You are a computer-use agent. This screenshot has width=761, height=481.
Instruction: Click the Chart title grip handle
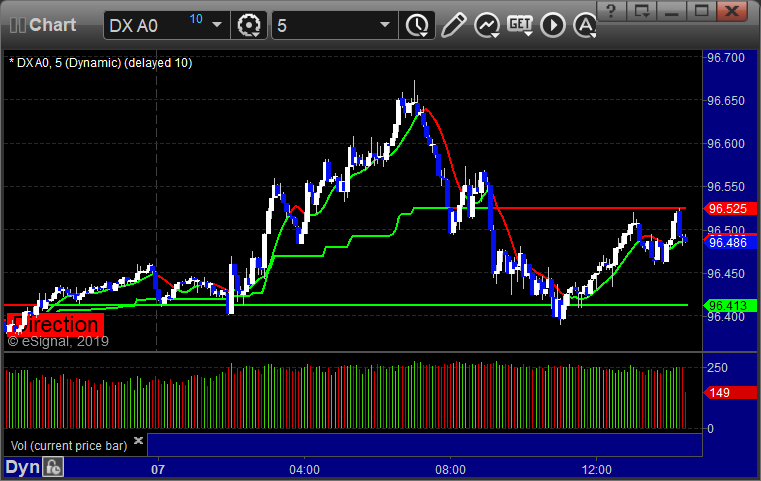[17, 25]
